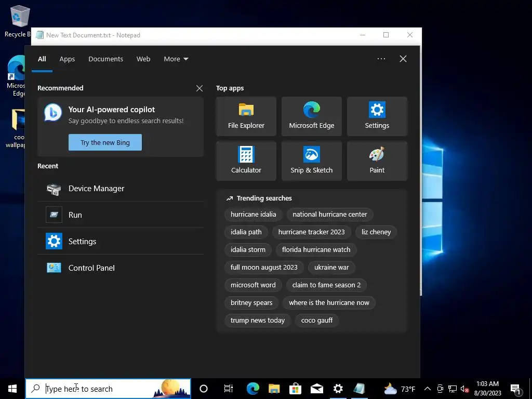Search trending claim to fame season 2
This screenshot has height=399, width=532.
(326, 285)
